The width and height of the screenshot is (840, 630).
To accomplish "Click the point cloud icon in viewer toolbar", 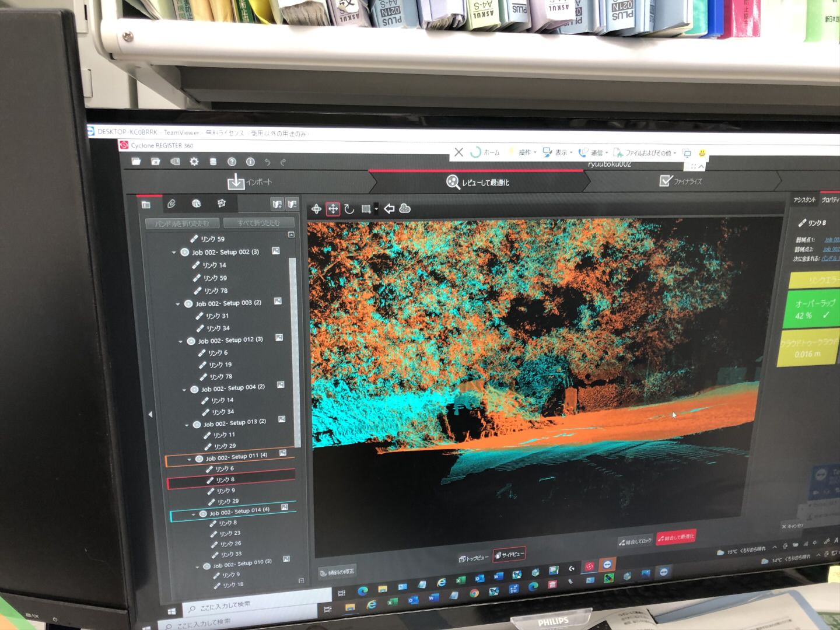I will [x=405, y=208].
